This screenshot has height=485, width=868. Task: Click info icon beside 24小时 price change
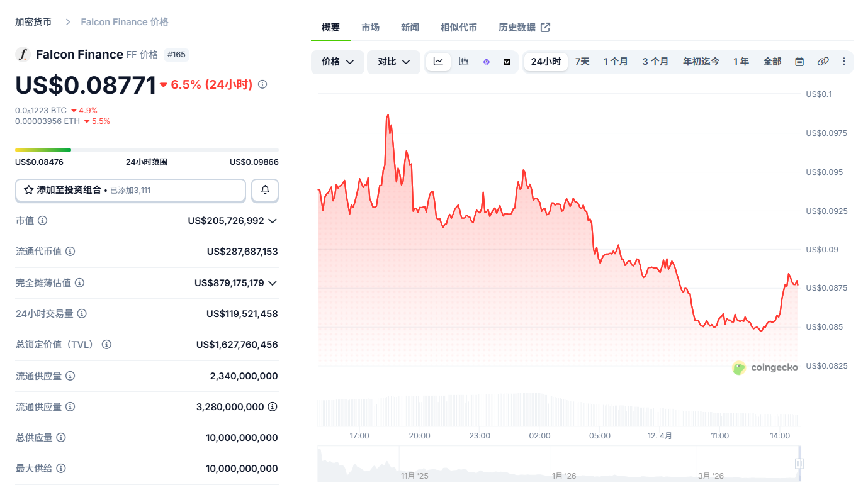click(x=262, y=84)
